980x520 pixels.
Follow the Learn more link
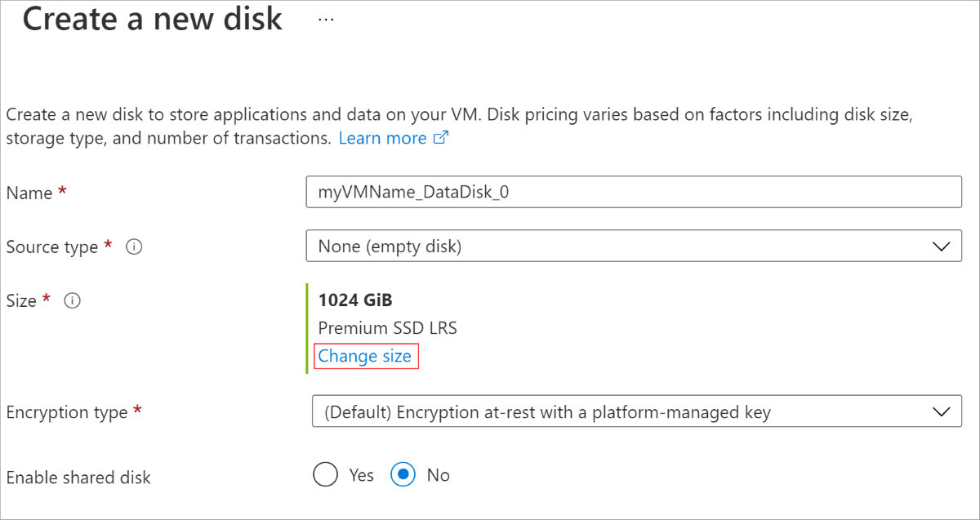click(384, 137)
